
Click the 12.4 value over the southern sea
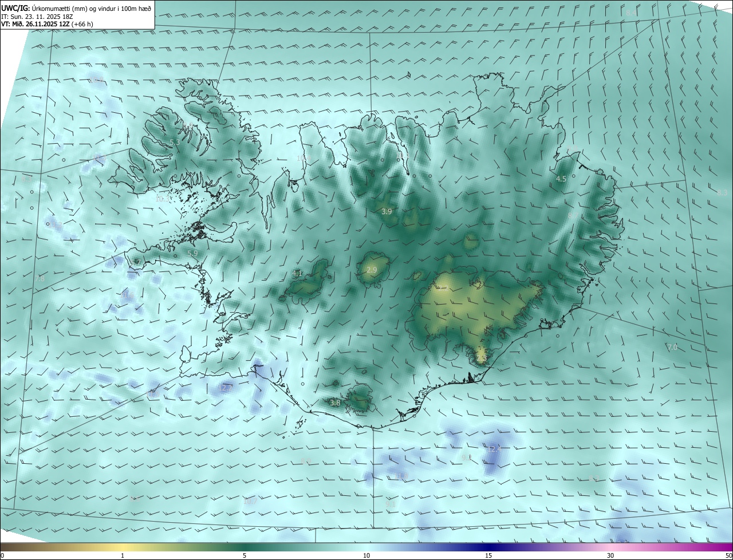(494, 449)
